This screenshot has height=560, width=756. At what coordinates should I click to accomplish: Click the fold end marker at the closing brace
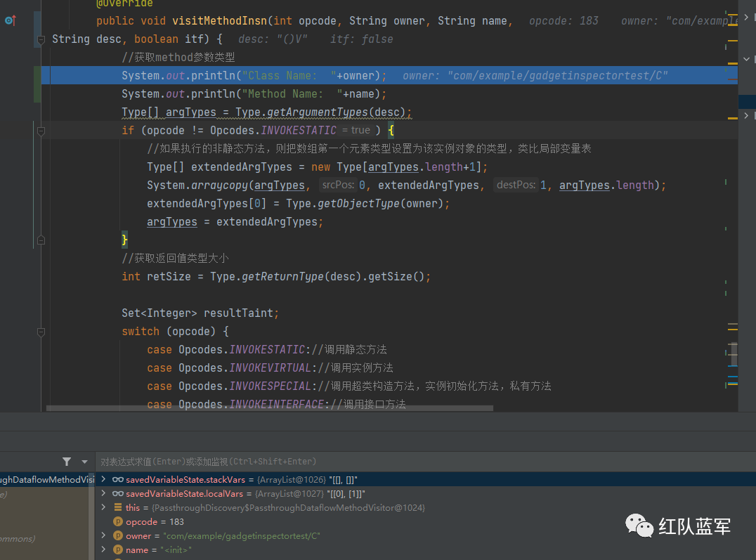pos(41,240)
